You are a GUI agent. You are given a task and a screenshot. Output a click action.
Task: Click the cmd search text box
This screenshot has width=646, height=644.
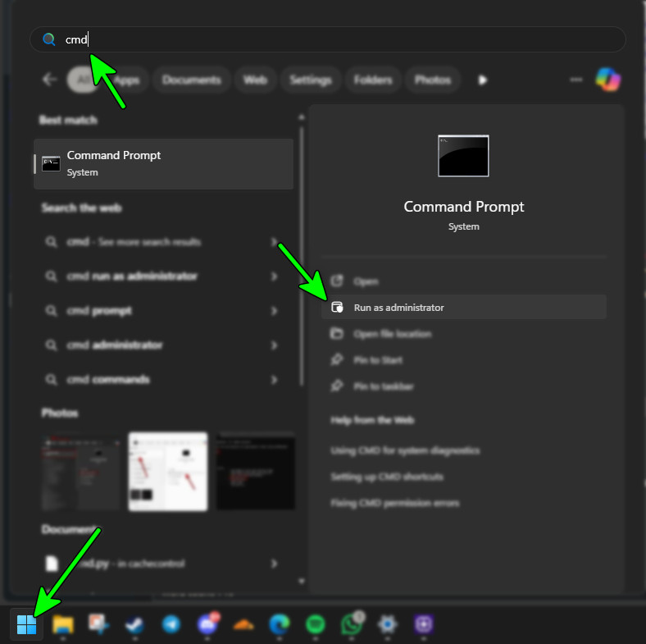point(328,39)
